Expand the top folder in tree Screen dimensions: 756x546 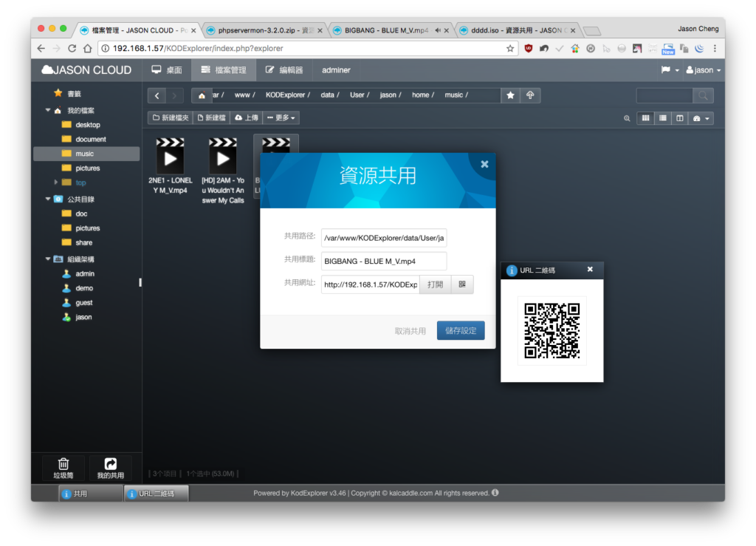point(56,182)
